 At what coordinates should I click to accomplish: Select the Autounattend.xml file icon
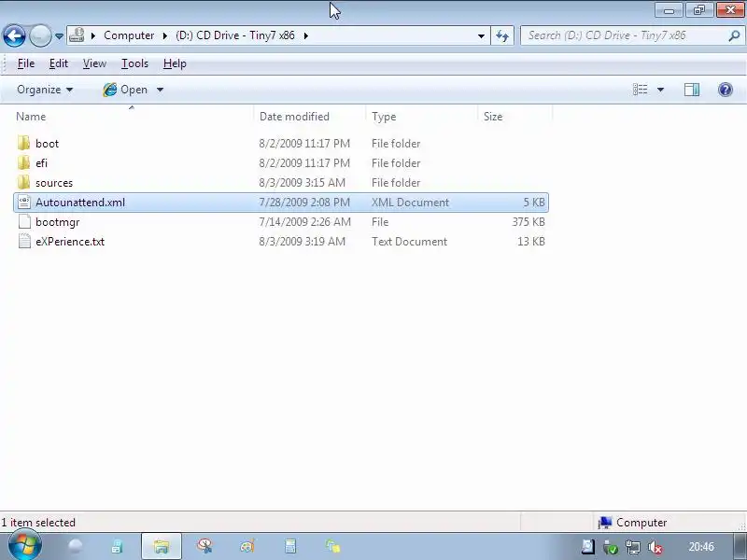coord(24,203)
